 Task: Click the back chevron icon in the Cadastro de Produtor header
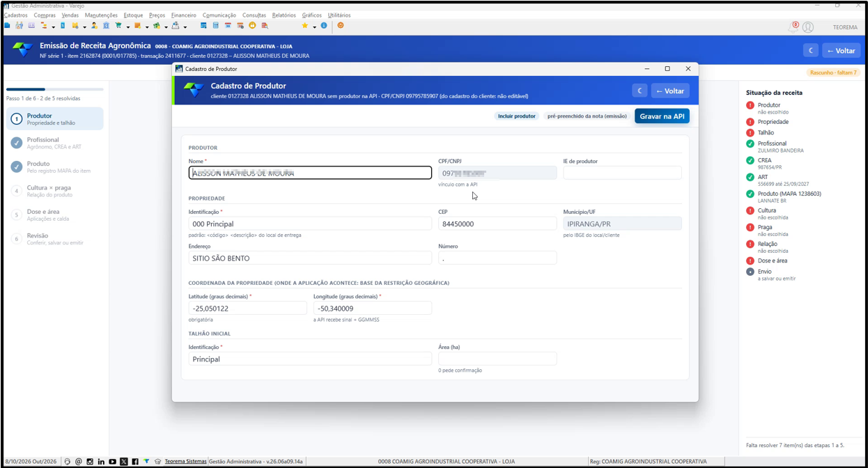640,91
